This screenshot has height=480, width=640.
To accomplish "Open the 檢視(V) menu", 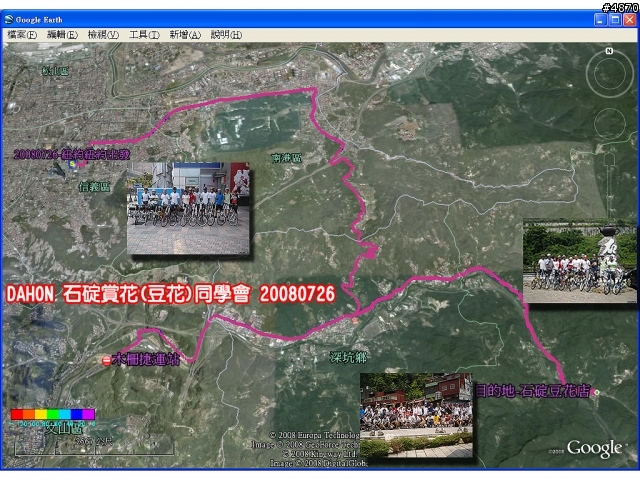I will 103,35.
